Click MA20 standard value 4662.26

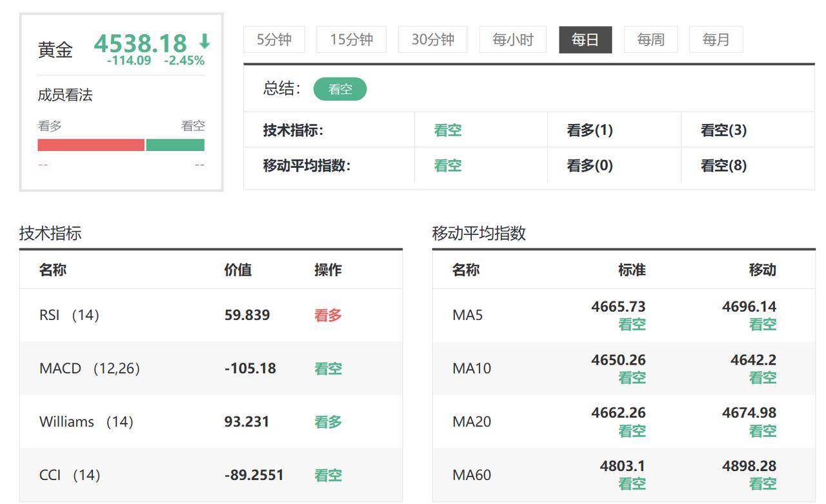click(618, 413)
